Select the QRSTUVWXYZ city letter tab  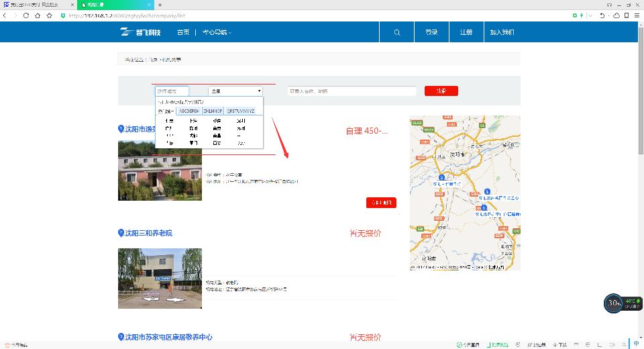(x=240, y=110)
